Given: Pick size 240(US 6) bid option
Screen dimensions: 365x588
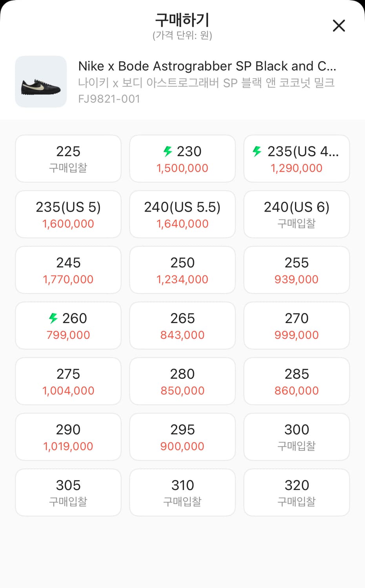Looking at the screenshot, I should [x=297, y=214].
